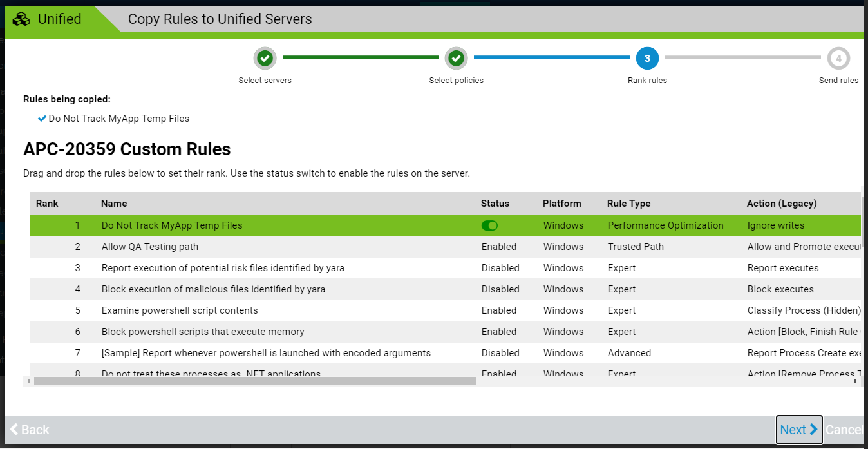Screen dimensions: 868x449
Task: Switch to the Select policies step
Action: pyautogui.click(x=456, y=80)
